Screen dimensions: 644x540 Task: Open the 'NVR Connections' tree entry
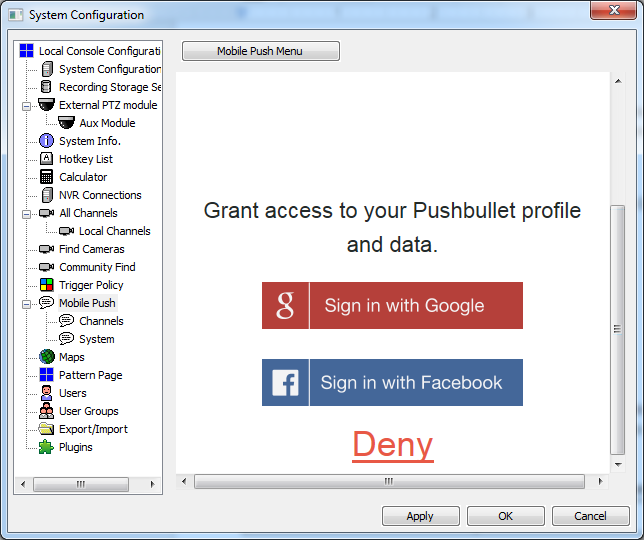tap(100, 195)
